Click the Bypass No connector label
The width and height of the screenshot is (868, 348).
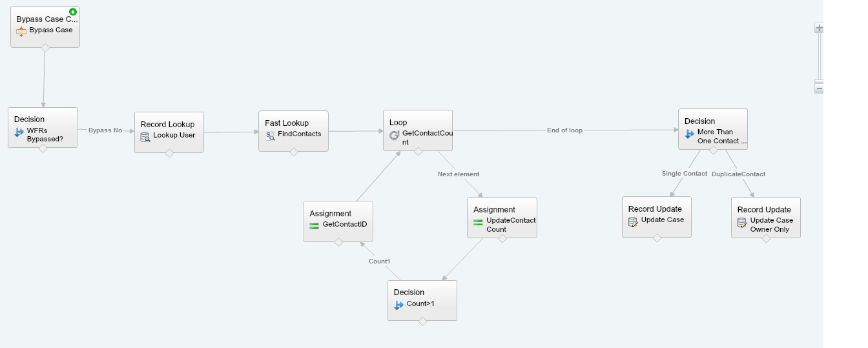tap(105, 130)
